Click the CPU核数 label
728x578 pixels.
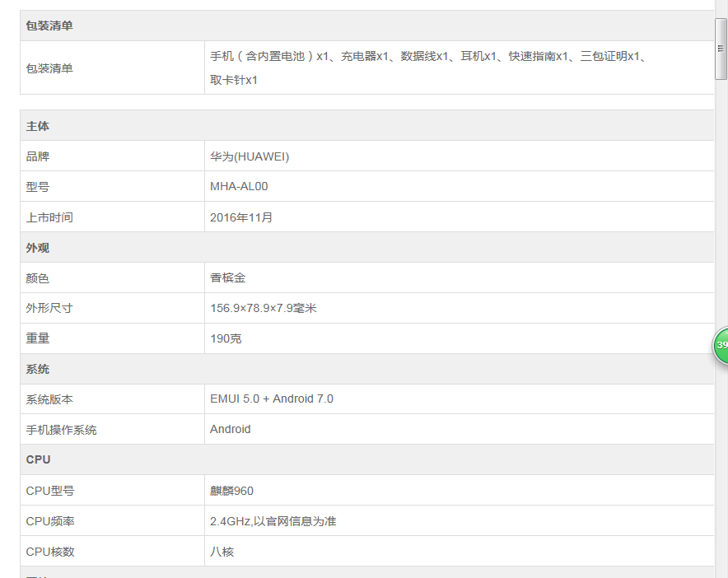(x=50, y=552)
